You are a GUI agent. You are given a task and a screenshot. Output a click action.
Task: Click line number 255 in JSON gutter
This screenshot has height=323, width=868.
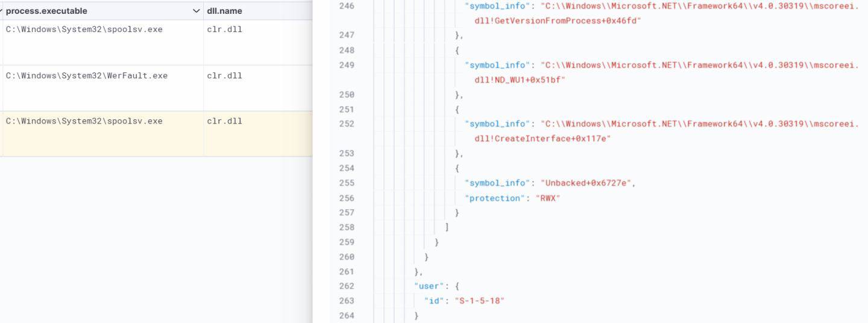click(347, 183)
